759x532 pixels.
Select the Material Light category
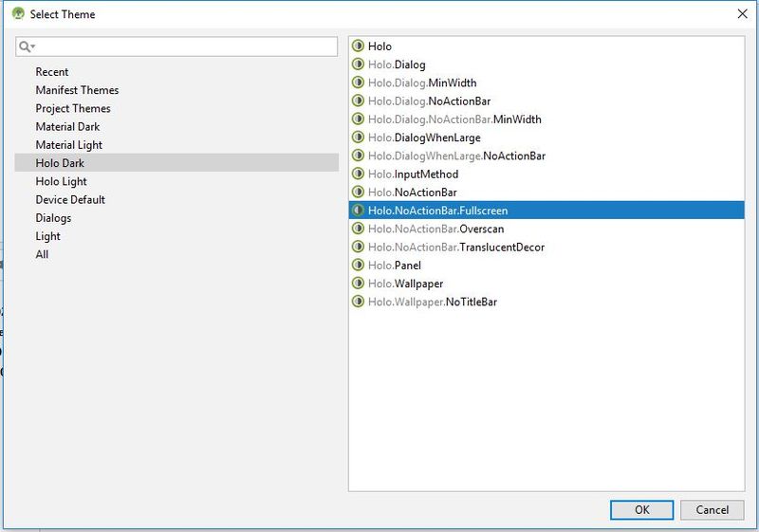point(176,144)
